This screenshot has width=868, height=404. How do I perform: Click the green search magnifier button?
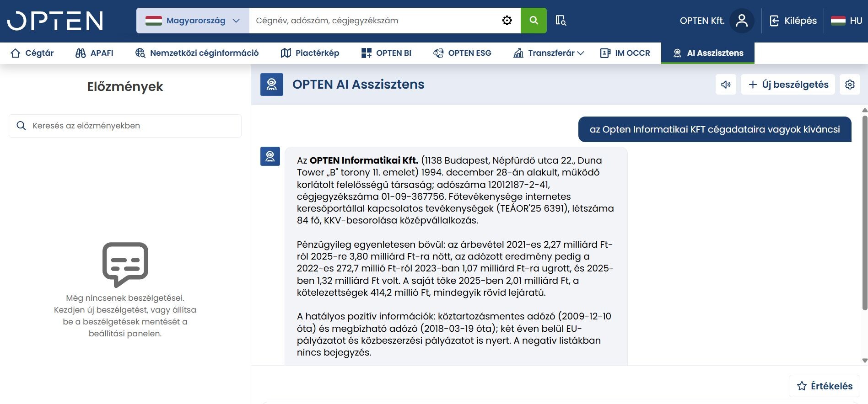coord(534,21)
